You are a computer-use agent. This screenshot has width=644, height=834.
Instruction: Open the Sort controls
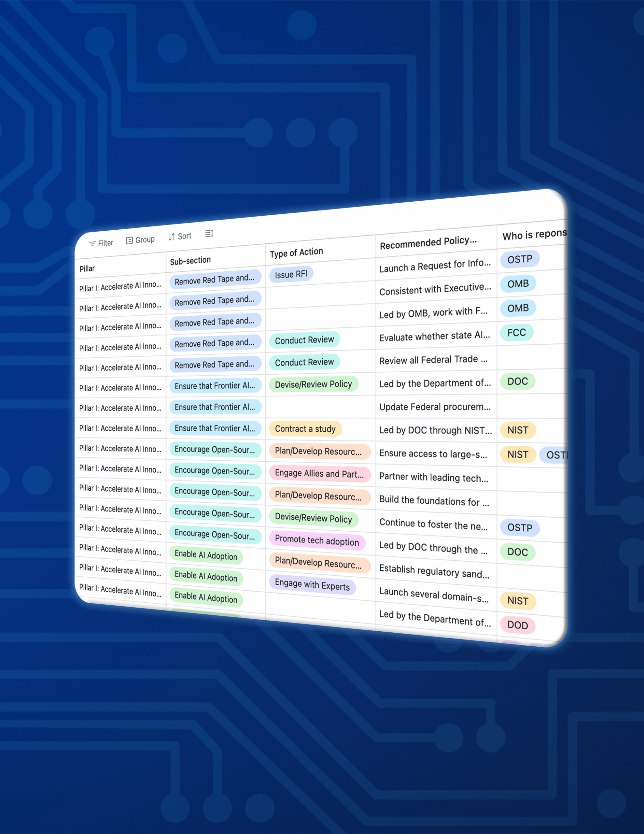click(179, 236)
